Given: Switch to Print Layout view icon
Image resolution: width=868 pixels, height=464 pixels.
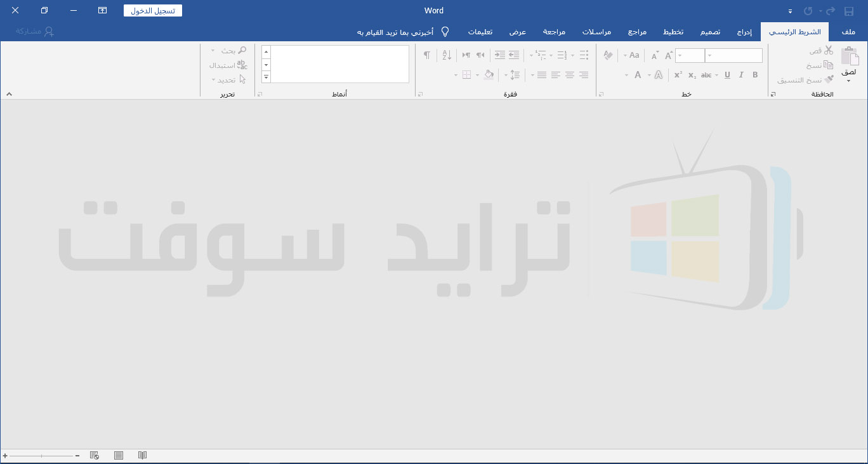Looking at the screenshot, I should [119, 456].
